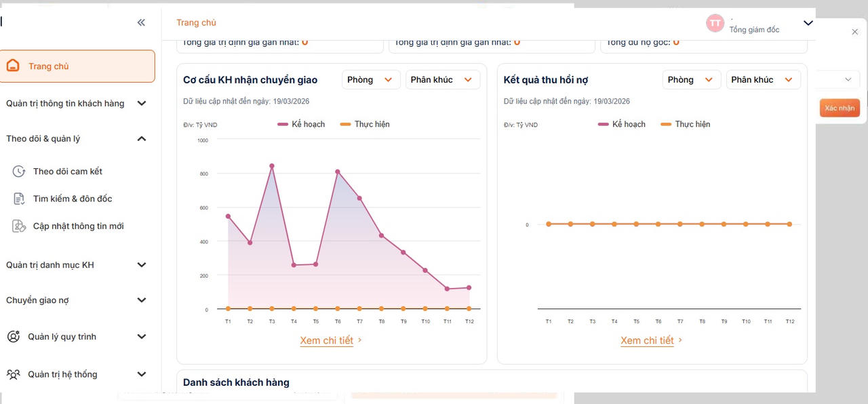Toggle Kế hoạch legend in Kết quả thu hồi nợ
This screenshot has height=404, width=868.
coord(622,124)
